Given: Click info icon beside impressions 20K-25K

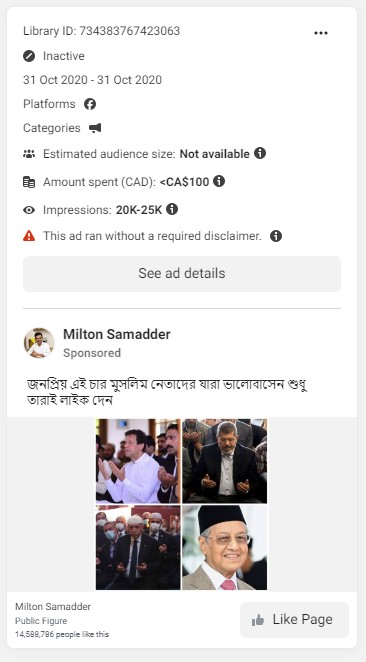Looking at the screenshot, I should click(x=172, y=209).
